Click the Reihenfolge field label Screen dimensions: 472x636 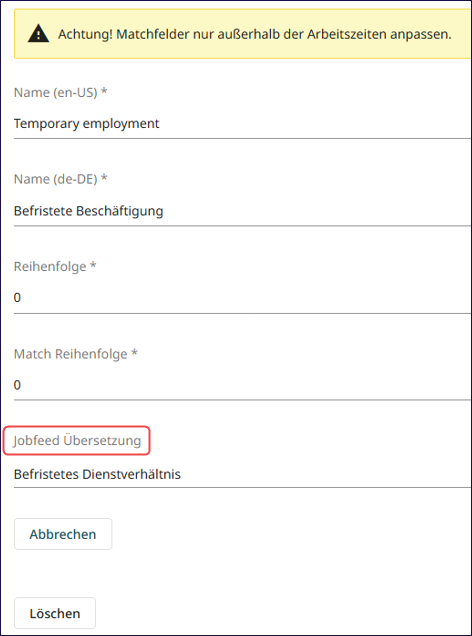(x=55, y=266)
